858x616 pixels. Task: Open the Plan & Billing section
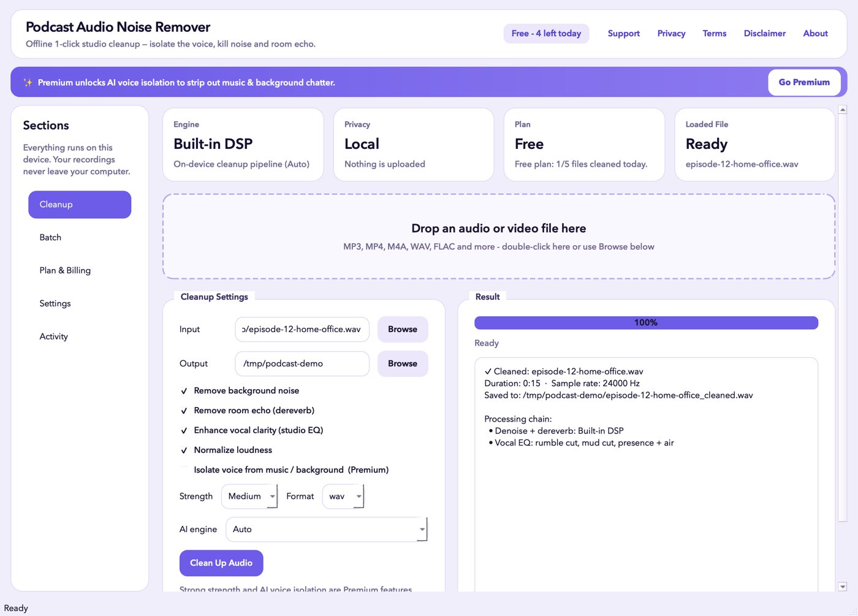click(80, 270)
